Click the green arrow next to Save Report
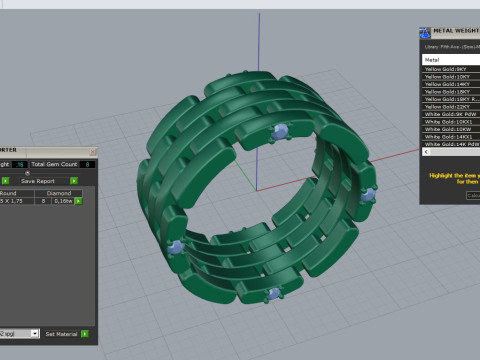The image size is (480, 360). click(x=74, y=181)
